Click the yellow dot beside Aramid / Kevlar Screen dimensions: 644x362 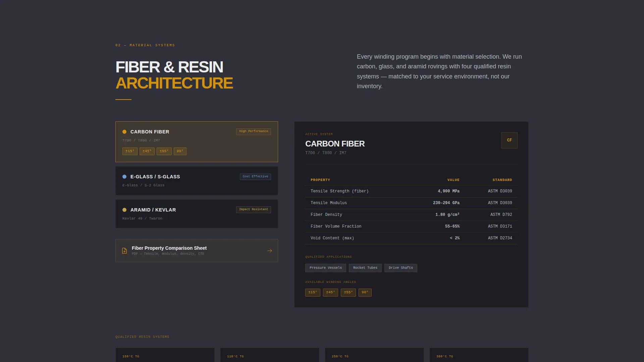[x=124, y=210]
